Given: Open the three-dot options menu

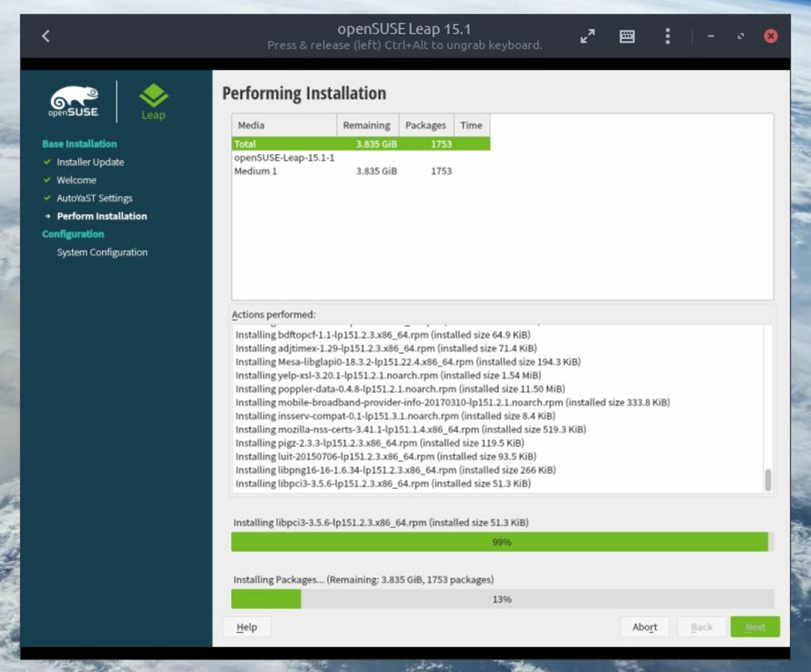Looking at the screenshot, I should (667, 36).
